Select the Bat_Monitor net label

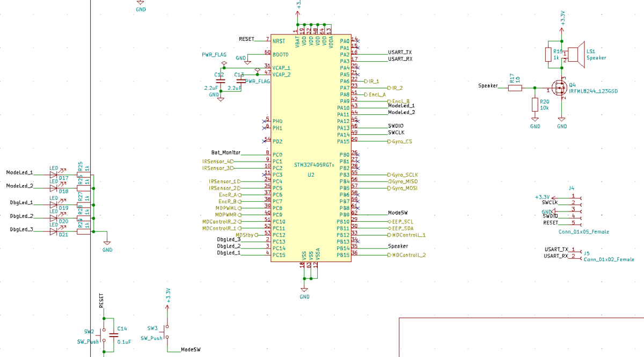pos(226,152)
